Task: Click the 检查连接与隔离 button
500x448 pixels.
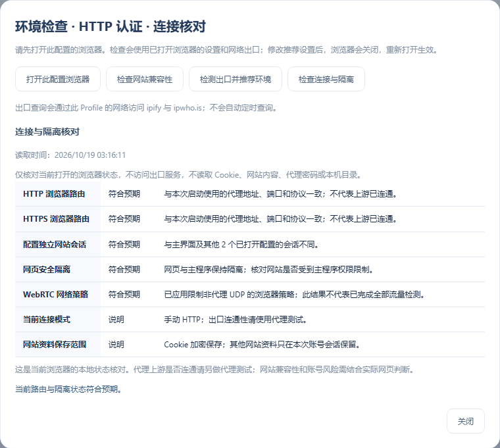Action: click(x=326, y=79)
